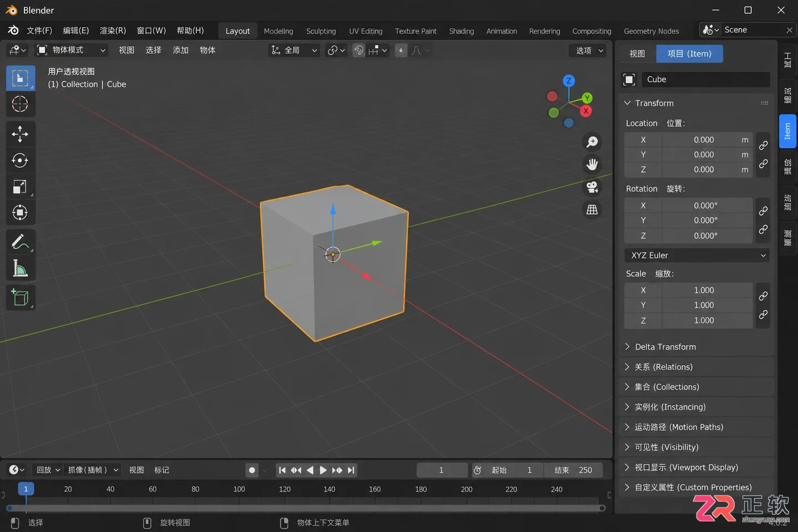Screen dimensions: 798x532
Task: Toggle auto keying record button
Action: point(252,470)
